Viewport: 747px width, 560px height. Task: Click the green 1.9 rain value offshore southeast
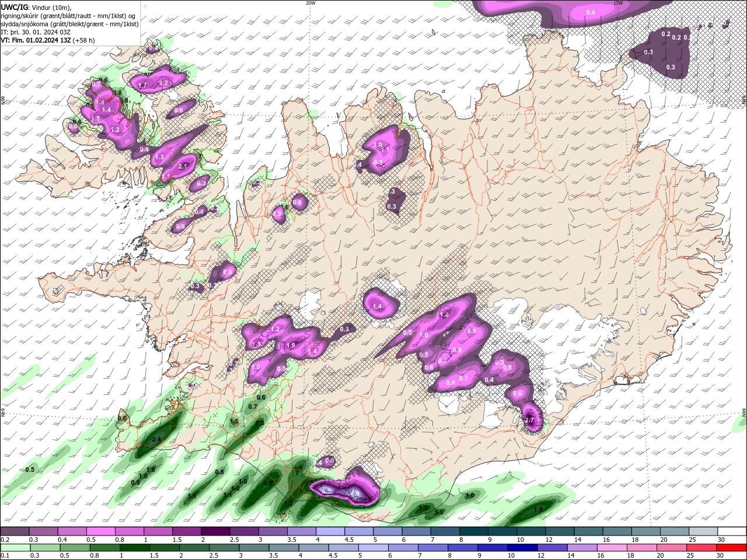coord(539,509)
